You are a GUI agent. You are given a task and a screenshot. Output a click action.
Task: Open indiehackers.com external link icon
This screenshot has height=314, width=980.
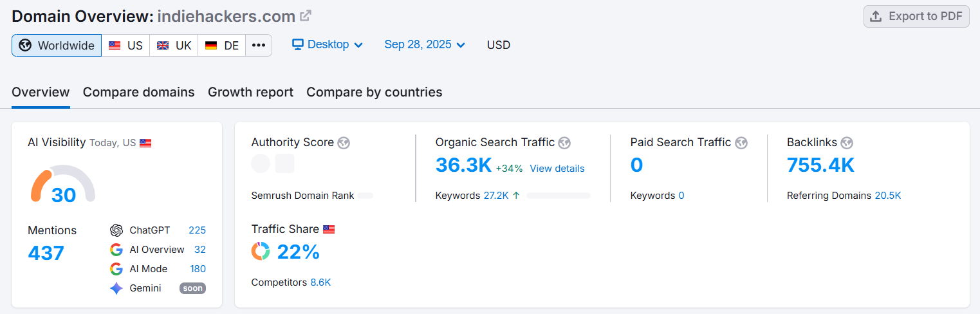pyautogui.click(x=306, y=15)
